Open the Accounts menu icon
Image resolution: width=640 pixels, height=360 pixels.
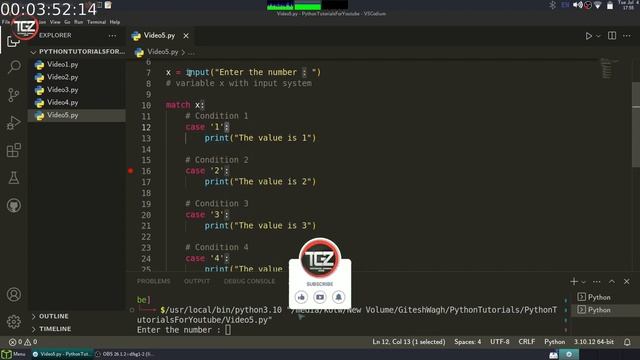(x=14, y=294)
